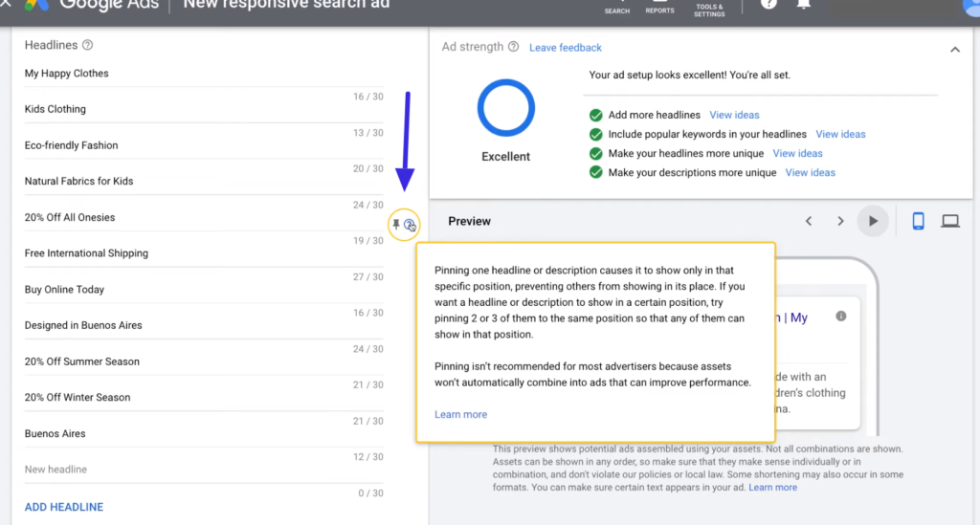
Task: Click the Headlines section title
Action: (52, 45)
